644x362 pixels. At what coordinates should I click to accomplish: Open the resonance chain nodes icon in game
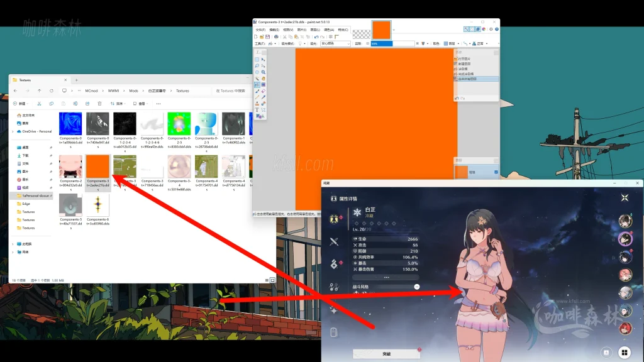(334, 287)
